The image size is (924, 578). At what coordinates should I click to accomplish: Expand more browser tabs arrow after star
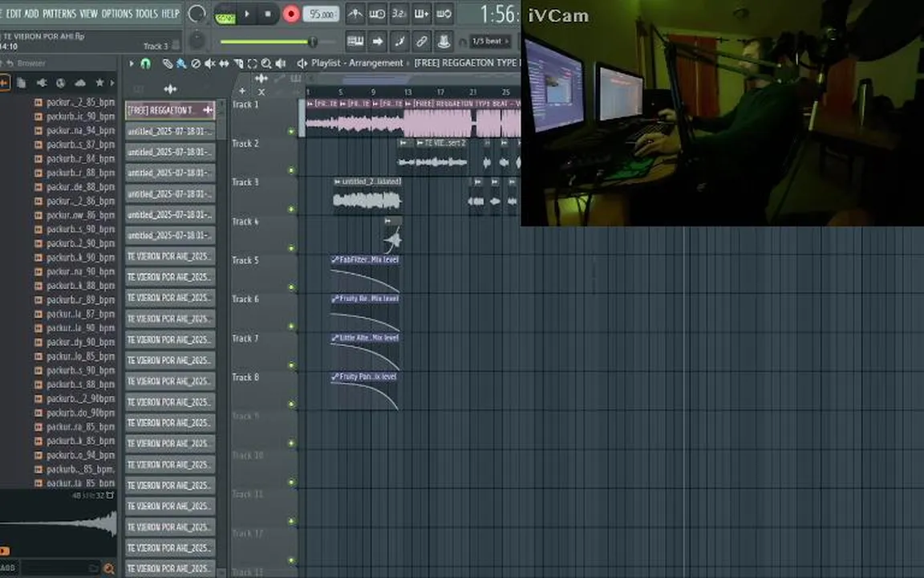112,83
